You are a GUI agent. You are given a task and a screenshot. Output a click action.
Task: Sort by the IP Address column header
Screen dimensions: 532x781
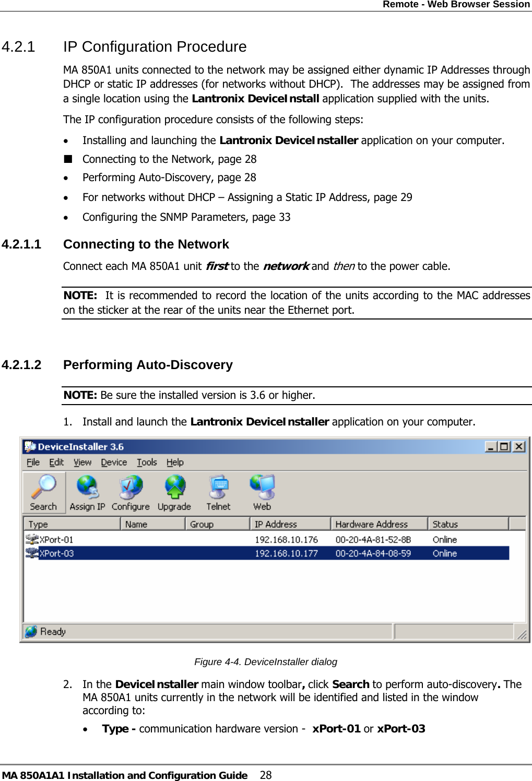pyautogui.click(x=290, y=524)
